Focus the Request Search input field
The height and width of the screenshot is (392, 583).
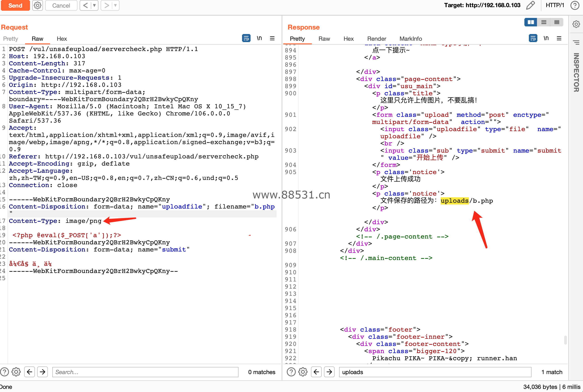pos(145,372)
